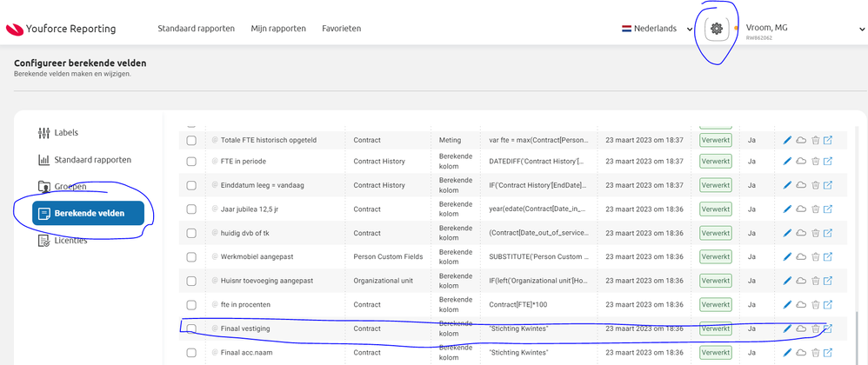The height and width of the screenshot is (365, 868).
Task: Select the 'FTE in periode' checkbox
Action: click(191, 162)
